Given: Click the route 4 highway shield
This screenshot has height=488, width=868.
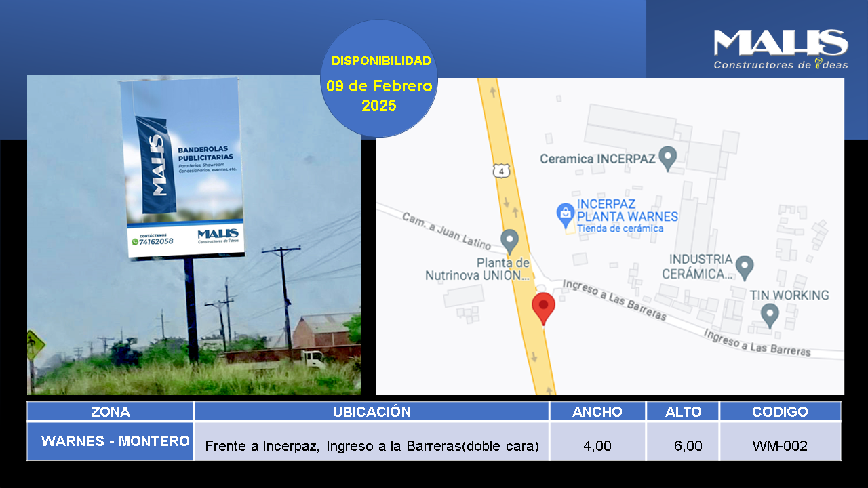Looking at the screenshot, I should (501, 171).
